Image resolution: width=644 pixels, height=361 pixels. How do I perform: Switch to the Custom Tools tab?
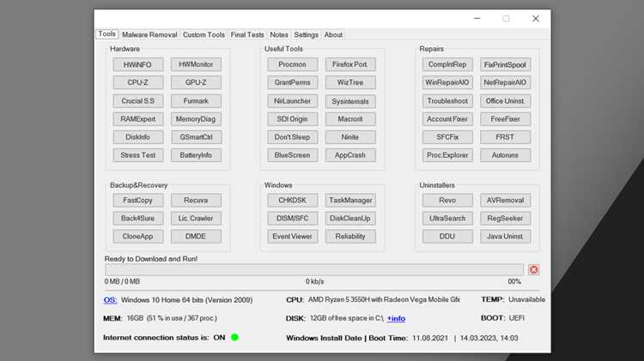(x=204, y=35)
